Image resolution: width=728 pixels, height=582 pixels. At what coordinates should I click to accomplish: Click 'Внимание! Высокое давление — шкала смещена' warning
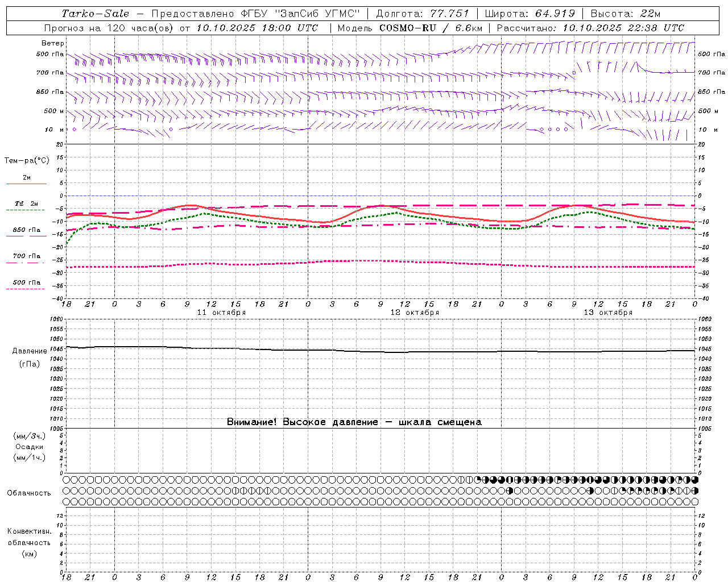(x=354, y=422)
